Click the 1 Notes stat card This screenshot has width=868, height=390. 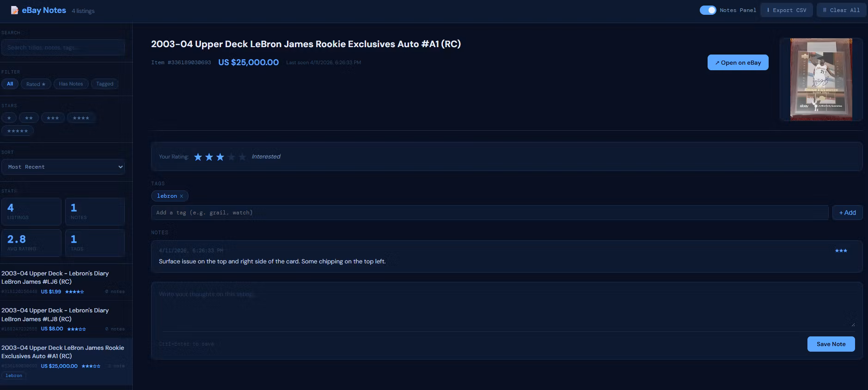95,212
